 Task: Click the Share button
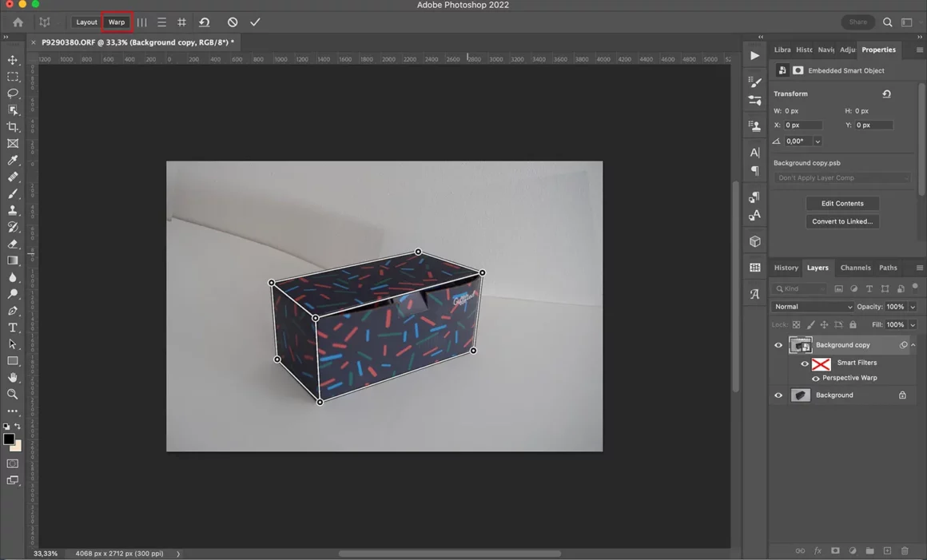(x=857, y=22)
